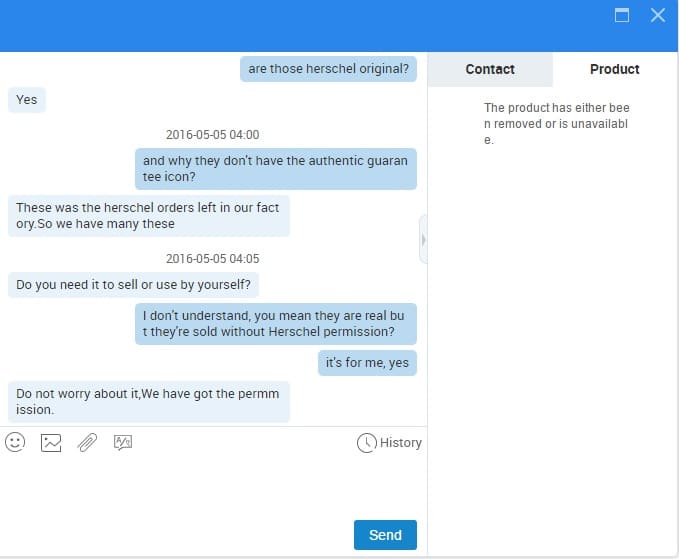
Task: Click the Send button
Action: point(385,535)
